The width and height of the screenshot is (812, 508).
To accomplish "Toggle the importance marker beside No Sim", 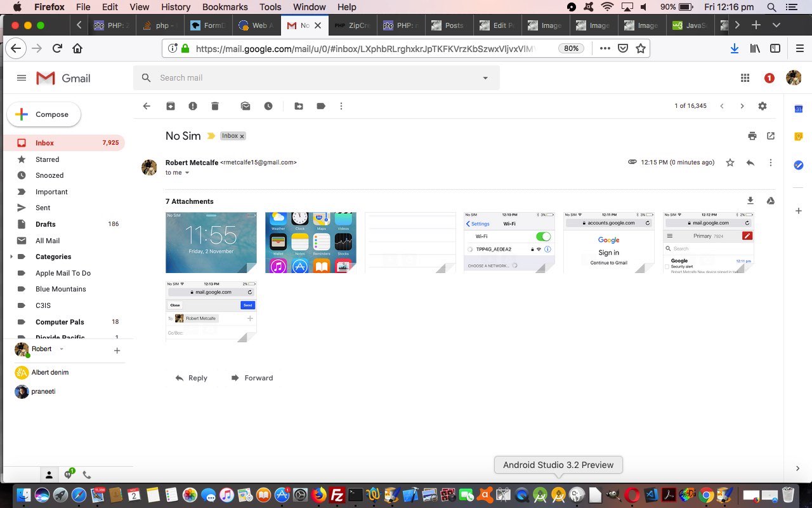I will click(x=211, y=136).
